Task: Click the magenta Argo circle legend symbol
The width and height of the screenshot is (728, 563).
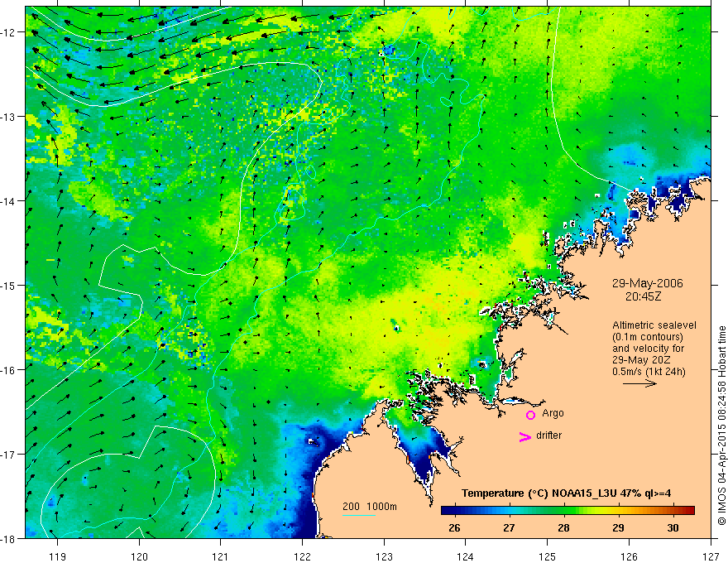Action: pos(530,415)
